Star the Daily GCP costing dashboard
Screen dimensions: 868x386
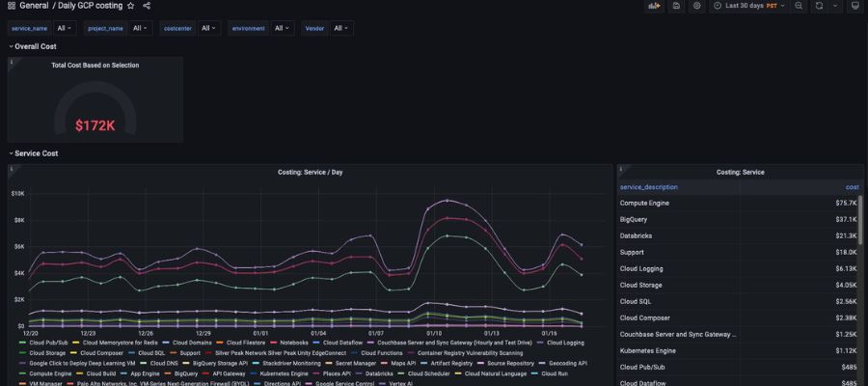[x=130, y=6]
